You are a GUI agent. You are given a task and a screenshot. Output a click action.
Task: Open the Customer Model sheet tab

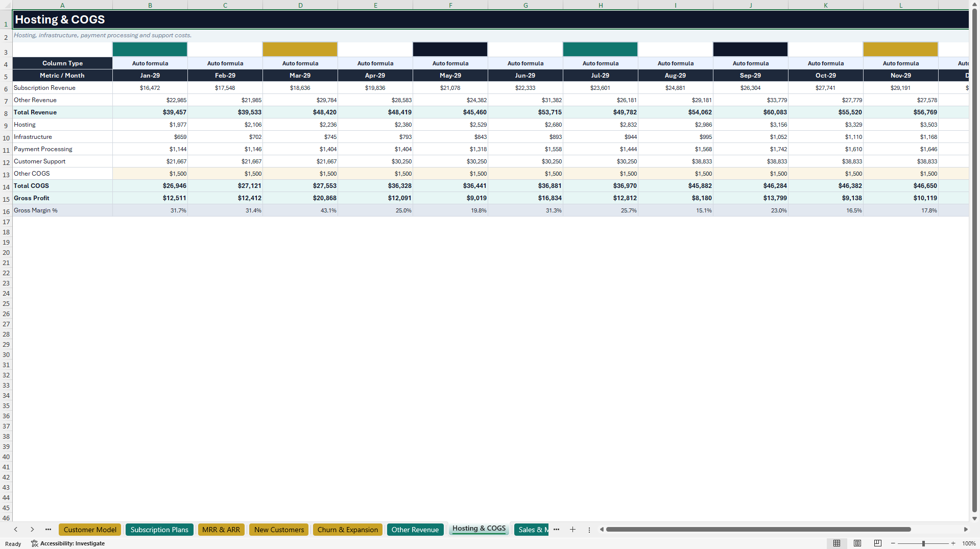90,530
